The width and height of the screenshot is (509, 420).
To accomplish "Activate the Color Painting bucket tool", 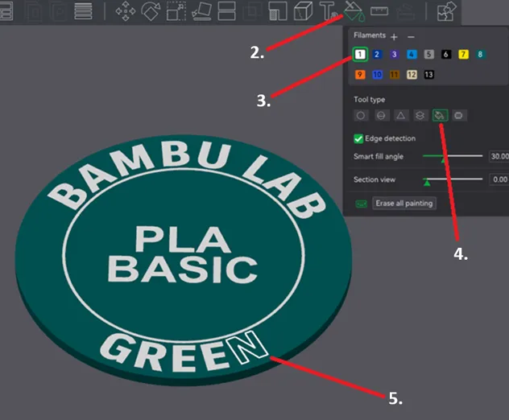I will point(354,11).
